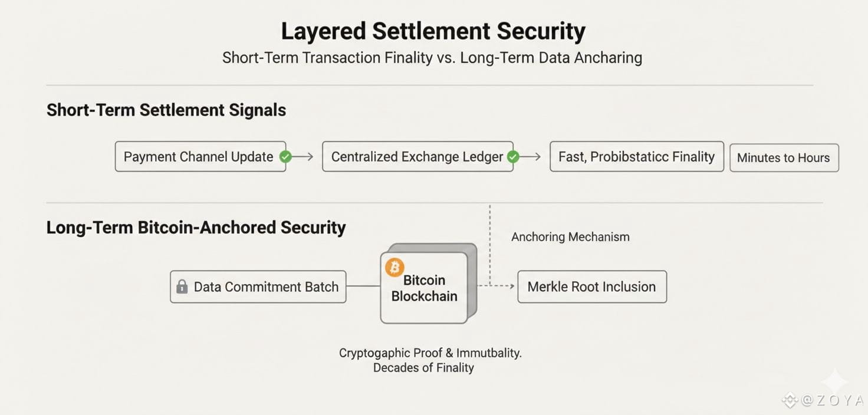Click the green checkmark after Payment Channel Update

[285, 157]
